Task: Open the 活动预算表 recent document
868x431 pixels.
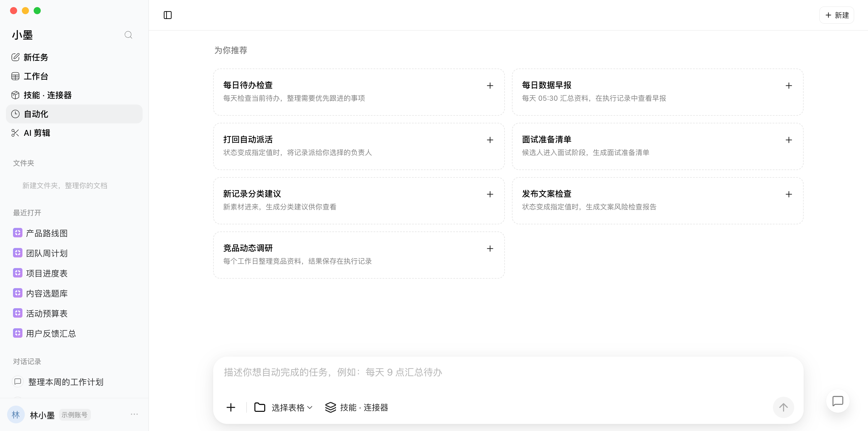Action: click(74, 313)
